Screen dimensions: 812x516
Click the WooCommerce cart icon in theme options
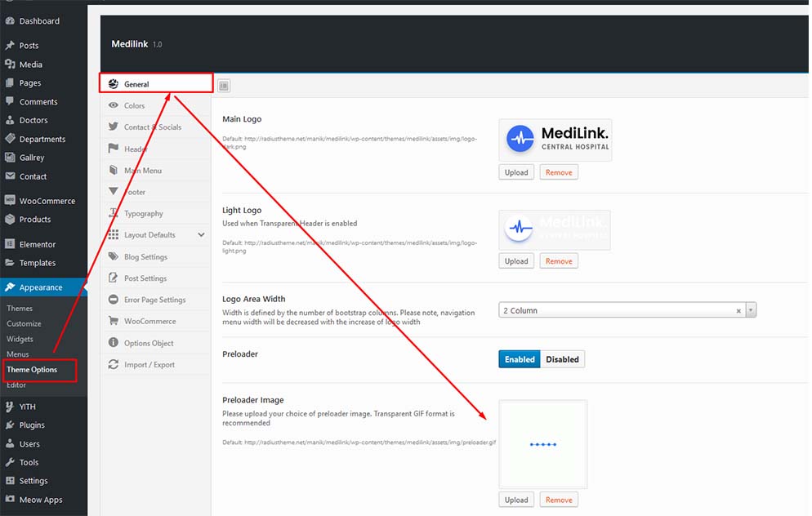point(114,321)
